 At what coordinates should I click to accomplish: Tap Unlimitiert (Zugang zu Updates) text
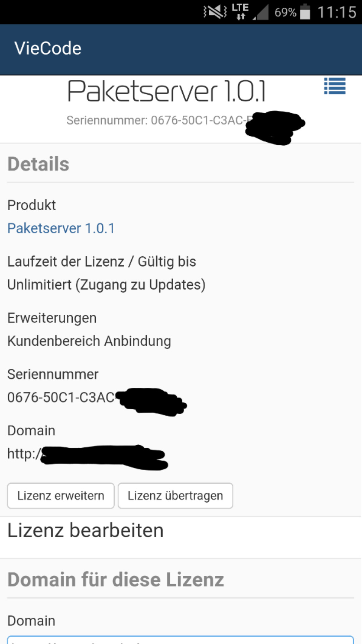tap(106, 285)
